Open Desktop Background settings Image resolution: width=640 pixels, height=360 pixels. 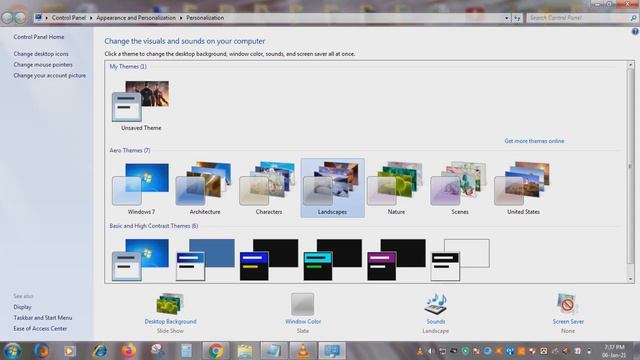tap(170, 313)
